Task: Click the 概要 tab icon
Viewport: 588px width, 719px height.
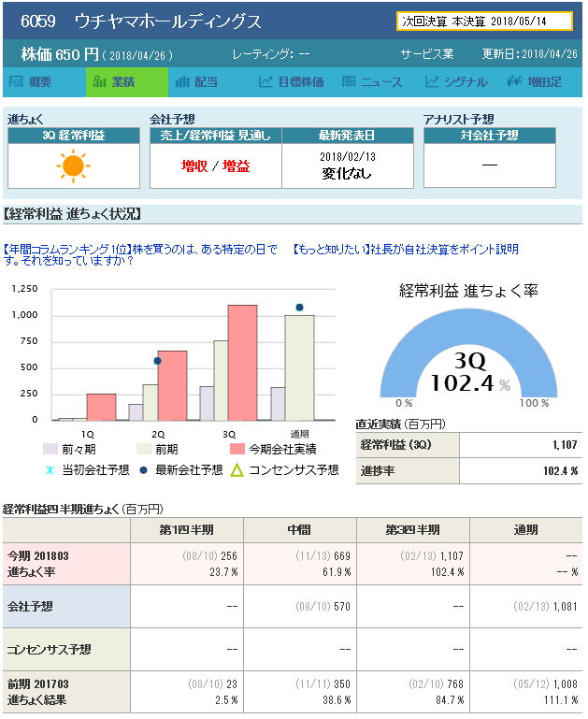Action: coord(17,82)
